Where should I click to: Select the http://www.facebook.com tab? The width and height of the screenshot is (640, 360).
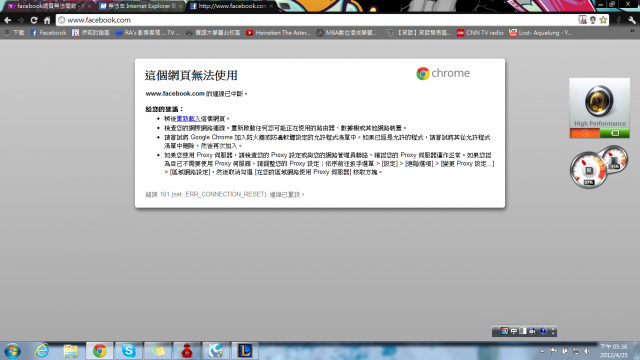[232, 6]
